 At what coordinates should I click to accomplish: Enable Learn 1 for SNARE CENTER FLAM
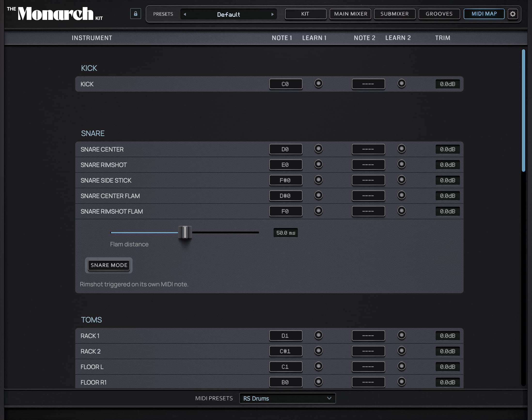318,195
